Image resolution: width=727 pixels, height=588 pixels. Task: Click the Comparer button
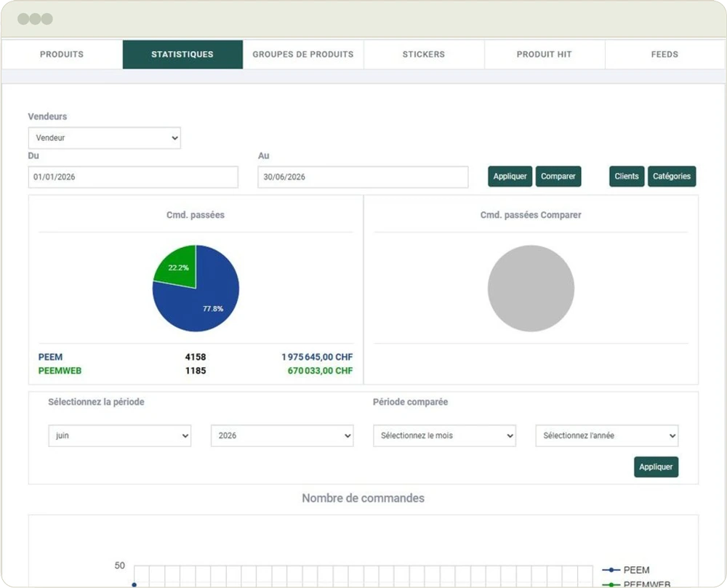point(558,177)
